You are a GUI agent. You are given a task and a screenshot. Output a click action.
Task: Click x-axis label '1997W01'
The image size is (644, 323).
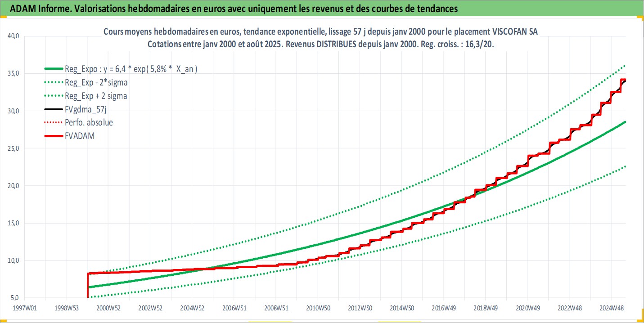(x=24, y=308)
